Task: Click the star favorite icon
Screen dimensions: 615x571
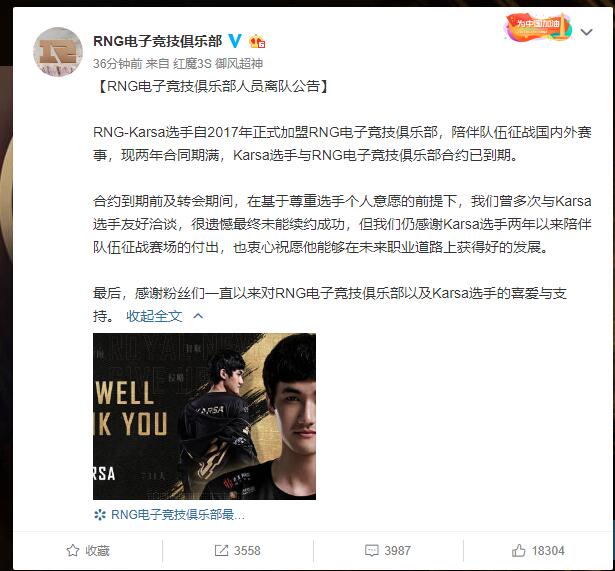Action: tap(73, 551)
